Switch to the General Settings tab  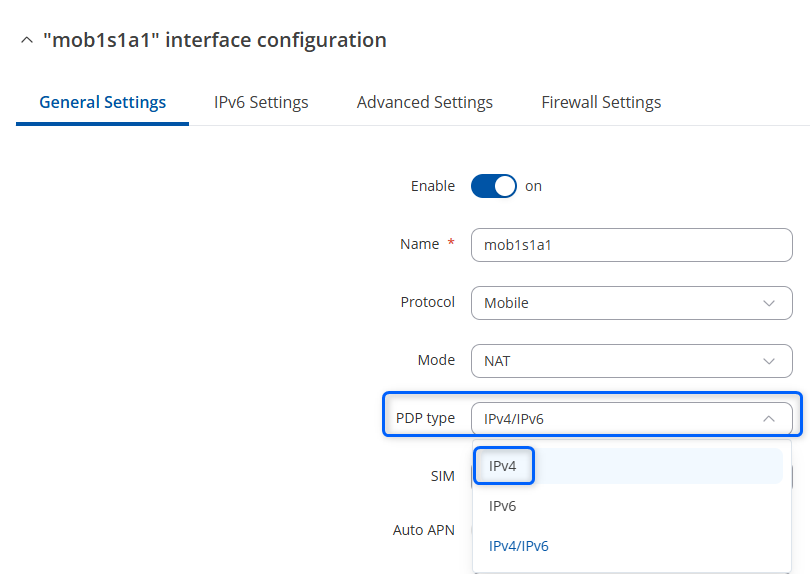point(102,102)
